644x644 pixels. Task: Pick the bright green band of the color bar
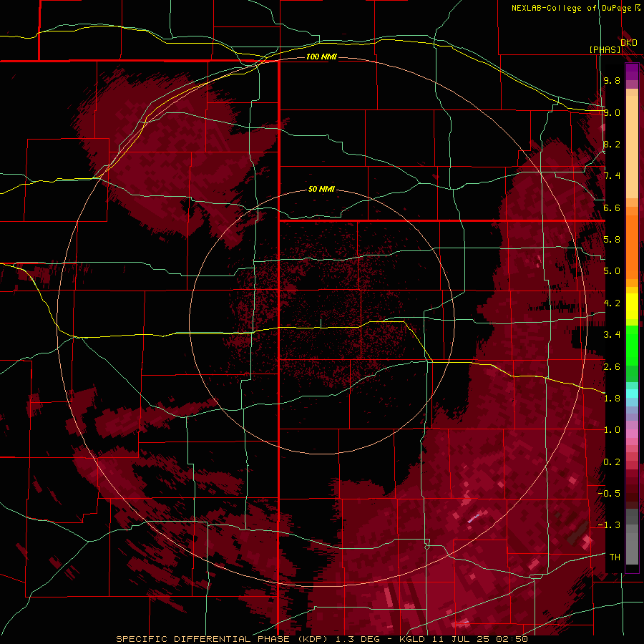(632, 345)
